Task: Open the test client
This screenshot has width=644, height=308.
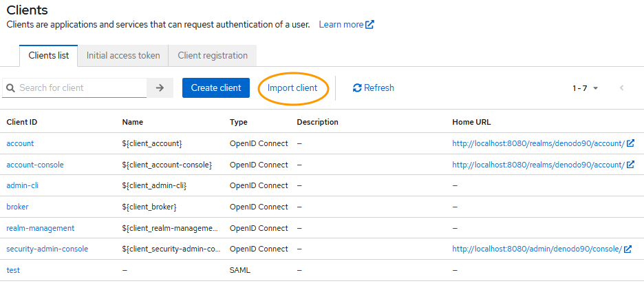Action: pos(13,270)
